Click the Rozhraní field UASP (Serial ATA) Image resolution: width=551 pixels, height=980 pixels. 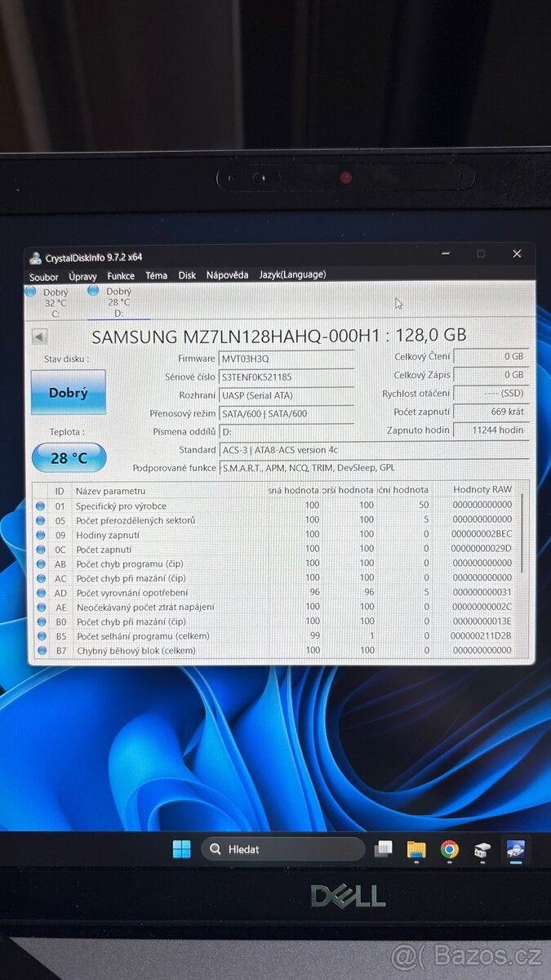pyautogui.click(x=287, y=395)
